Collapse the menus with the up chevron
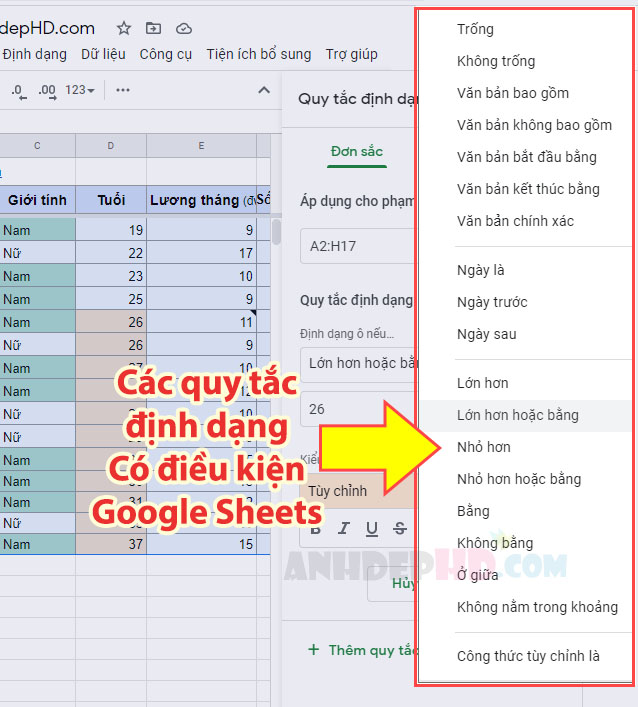Viewport: 638px width, 707px height. 264,90
